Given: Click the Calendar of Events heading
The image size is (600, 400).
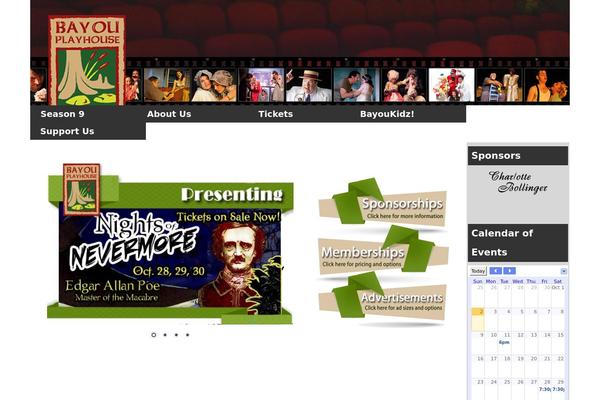Looking at the screenshot, I should pos(518,243).
